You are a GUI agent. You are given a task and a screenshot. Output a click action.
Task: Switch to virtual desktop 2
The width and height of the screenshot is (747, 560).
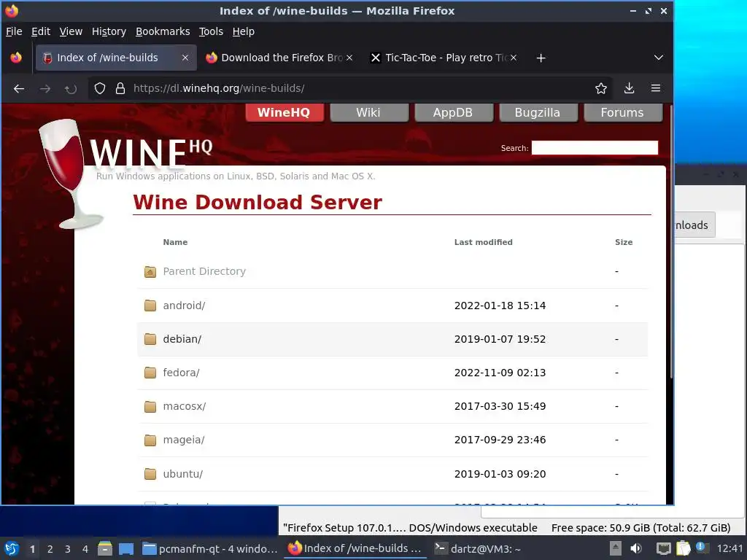(50, 549)
